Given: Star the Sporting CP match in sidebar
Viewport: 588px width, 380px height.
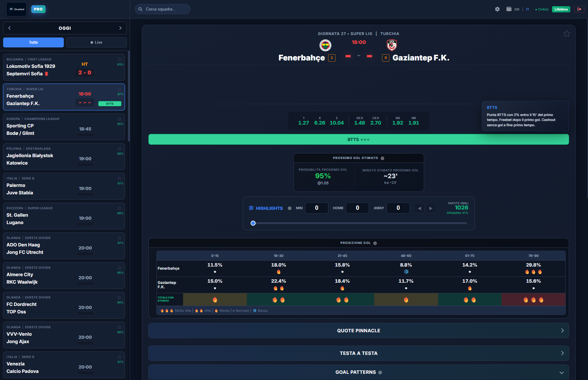Looking at the screenshot, I should (x=119, y=119).
